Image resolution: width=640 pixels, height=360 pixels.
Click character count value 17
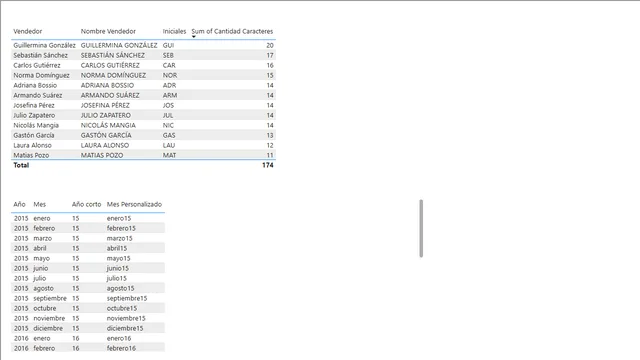coord(270,55)
